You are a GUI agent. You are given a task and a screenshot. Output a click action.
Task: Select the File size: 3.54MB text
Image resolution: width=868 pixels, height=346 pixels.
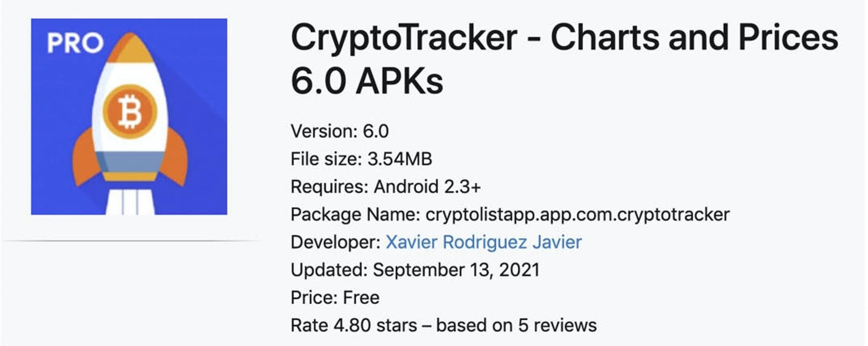click(361, 159)
